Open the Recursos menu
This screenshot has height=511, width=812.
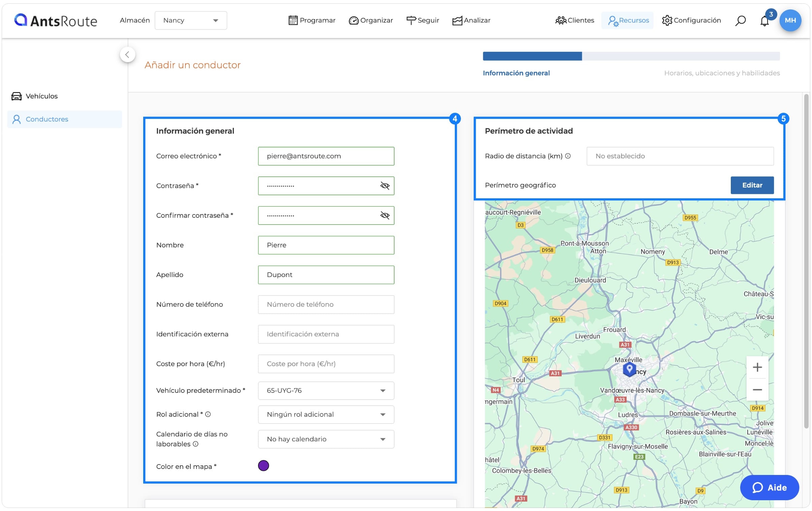(x=628, y=21)
